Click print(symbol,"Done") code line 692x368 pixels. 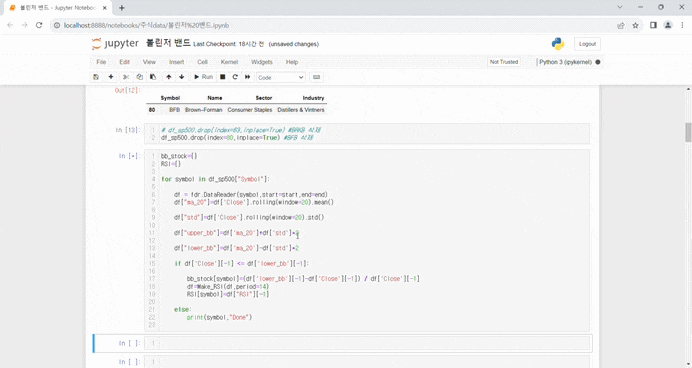219,317
